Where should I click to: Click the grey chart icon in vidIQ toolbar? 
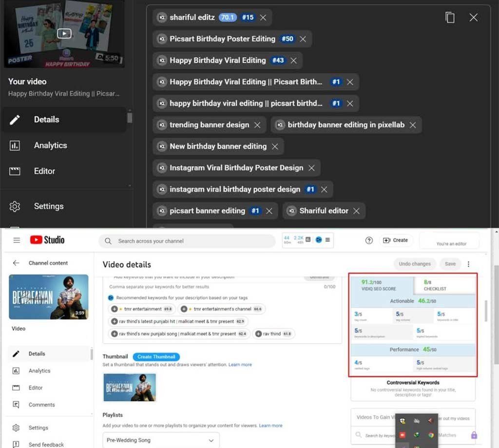(308, 240)
